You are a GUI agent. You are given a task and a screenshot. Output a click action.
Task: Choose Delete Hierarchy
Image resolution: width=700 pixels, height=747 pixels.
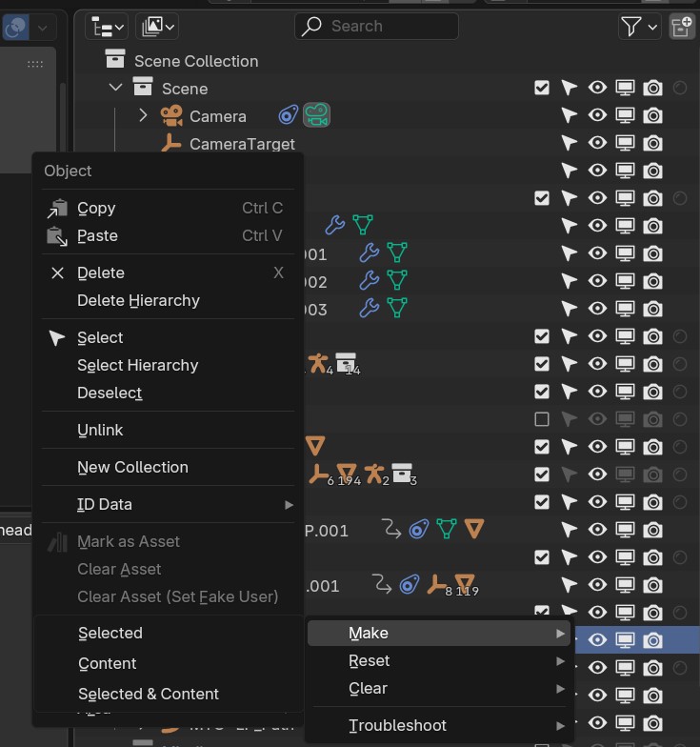click(168, 301)
